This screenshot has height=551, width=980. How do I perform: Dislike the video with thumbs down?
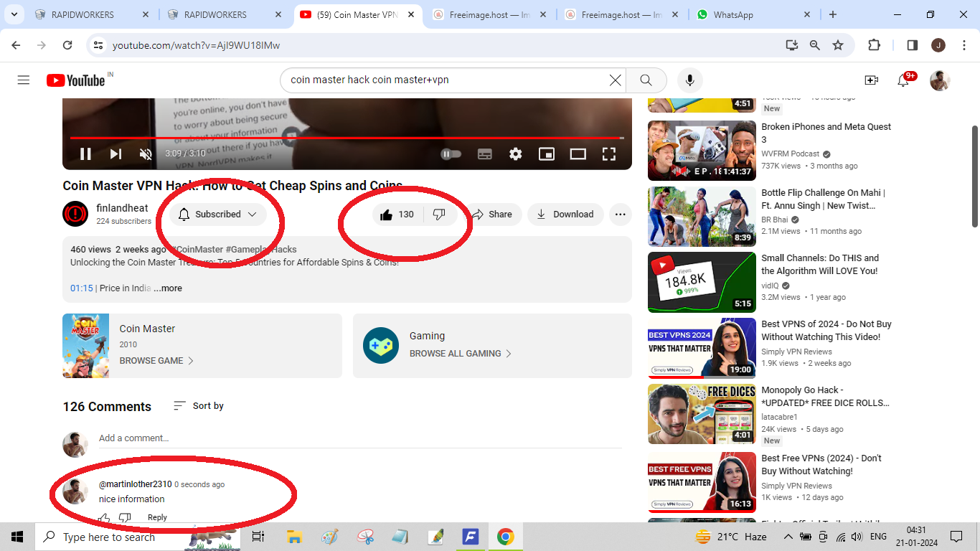440,215
